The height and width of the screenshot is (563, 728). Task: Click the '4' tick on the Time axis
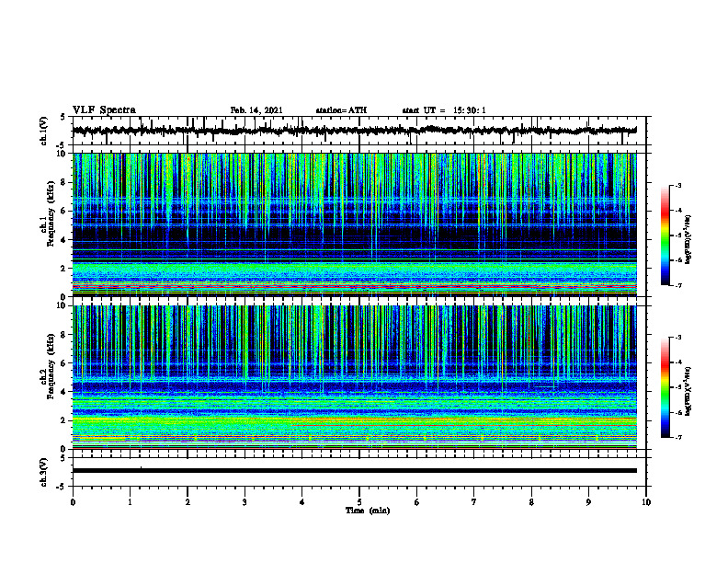(x=302, y=502)
